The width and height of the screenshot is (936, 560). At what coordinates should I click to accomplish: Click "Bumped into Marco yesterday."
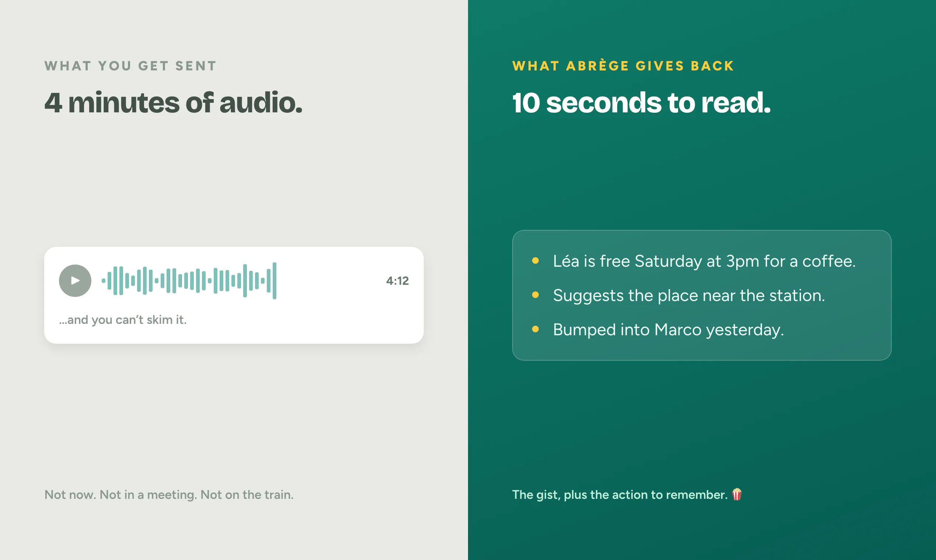click(668, 330)
